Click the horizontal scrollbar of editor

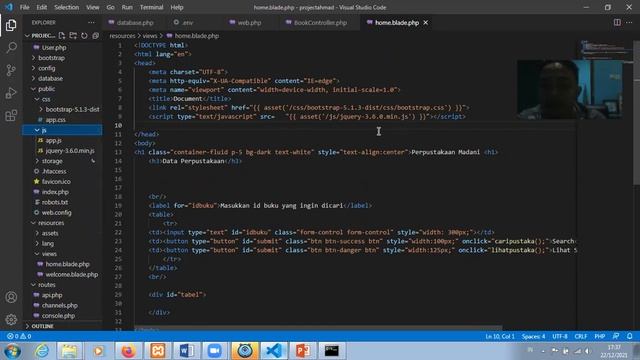pos(318,328)
